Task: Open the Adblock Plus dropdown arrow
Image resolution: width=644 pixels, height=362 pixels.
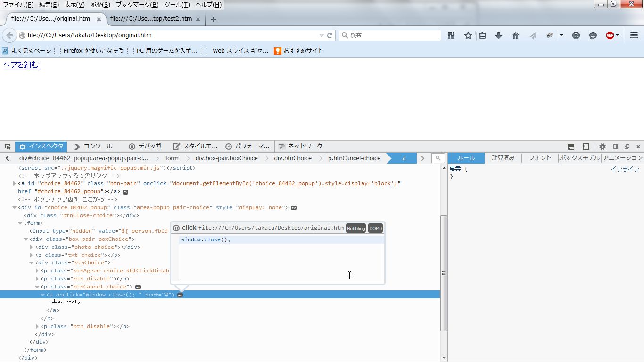Action: pos(617,35)
